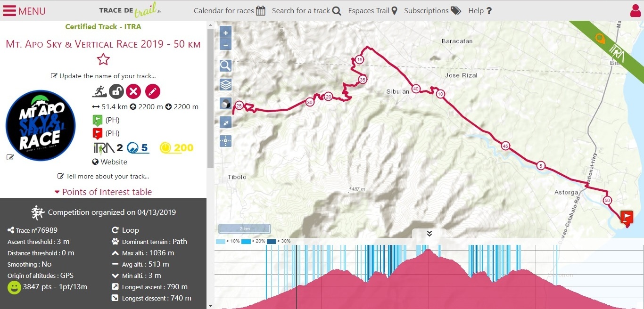Click kilometer marker 50 on the route
Viewport: 644px width, 309px height.
click(x=607, y=200)
